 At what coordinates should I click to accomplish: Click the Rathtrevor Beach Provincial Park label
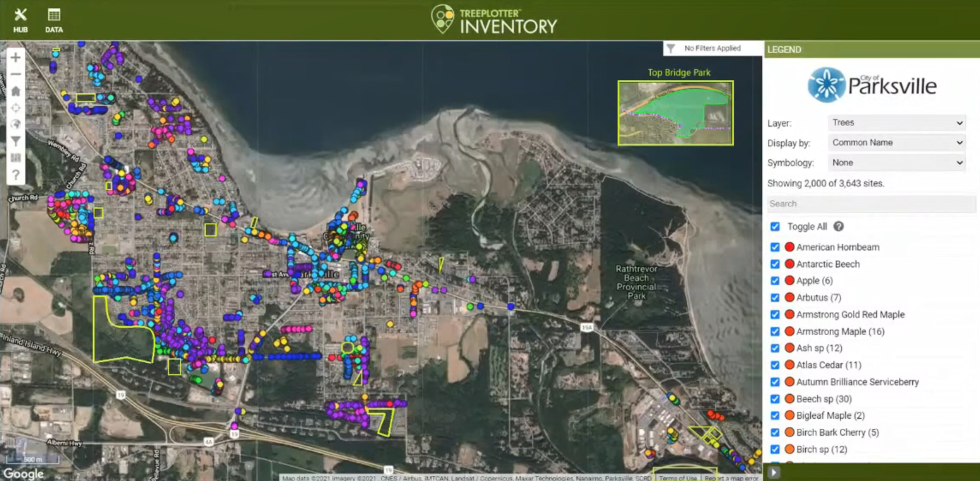tap(636, 282)
